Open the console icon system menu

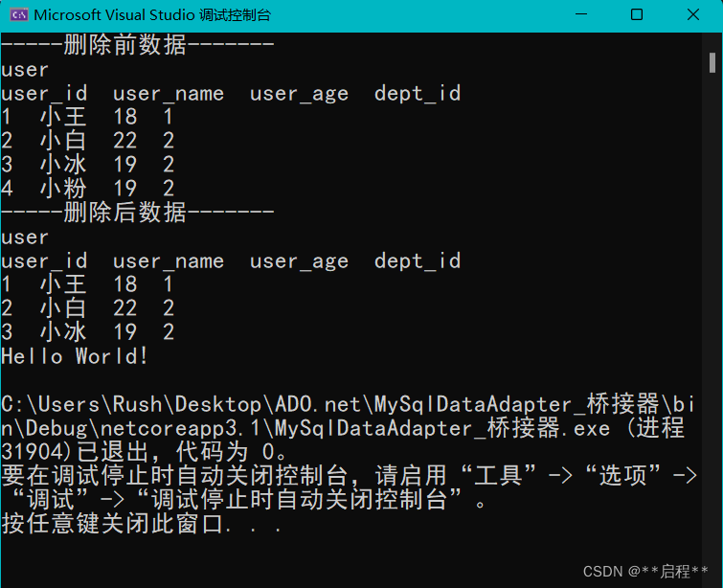tap(19, 14)
